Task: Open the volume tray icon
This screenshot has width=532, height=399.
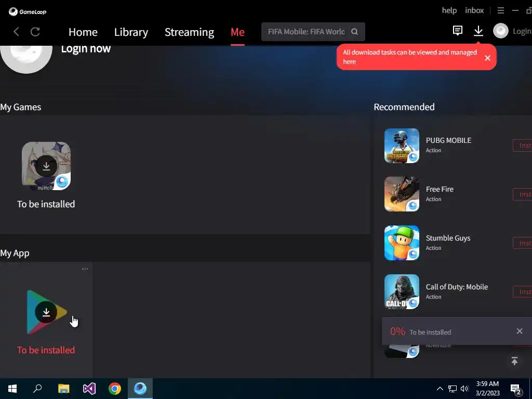Action: [x=464, y=389]
